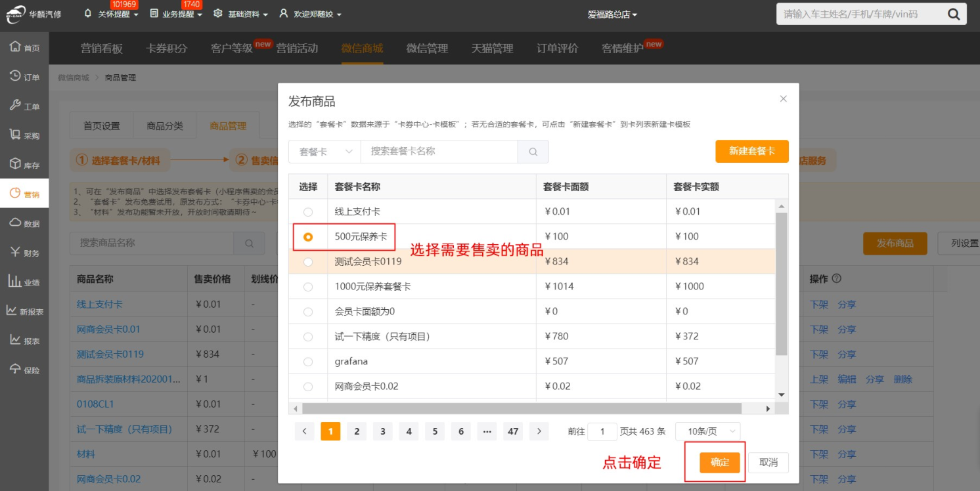Open 财务 finance in sidebar

[24, 253]
